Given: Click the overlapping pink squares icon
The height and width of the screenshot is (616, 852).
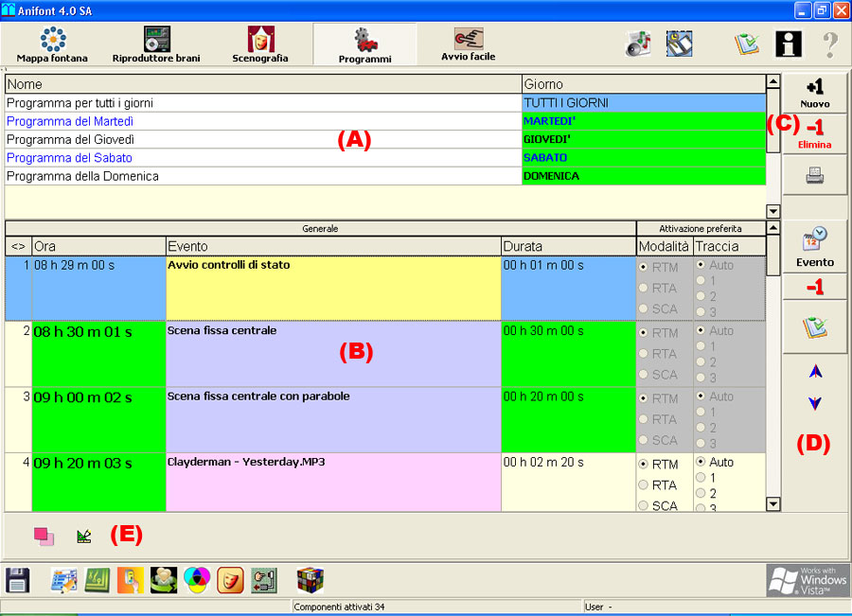Looking at the screenshot, I should (x=44, y=537).
